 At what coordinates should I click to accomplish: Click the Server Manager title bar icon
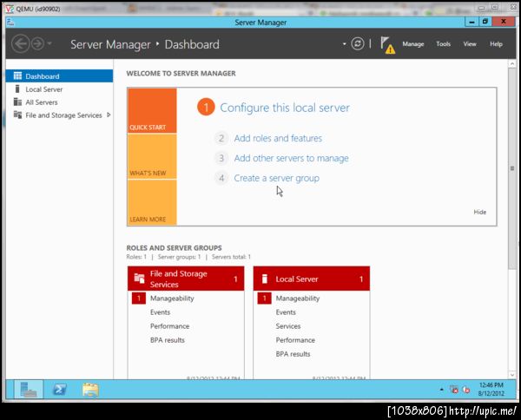coord(10,23)
